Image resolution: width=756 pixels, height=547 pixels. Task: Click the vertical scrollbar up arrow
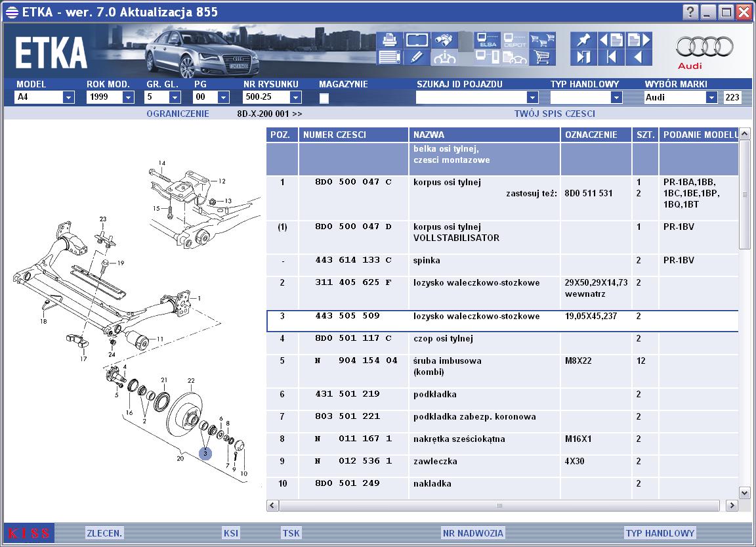tap(744, 133)
